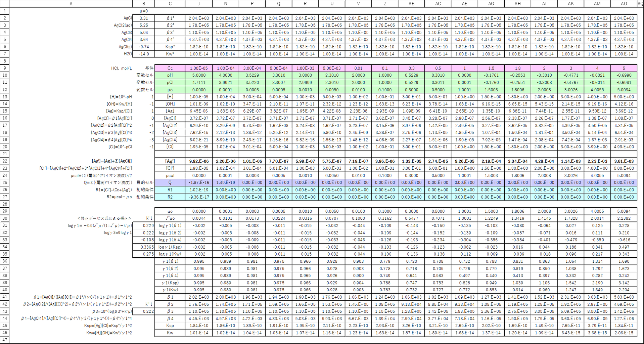
Task: Click the 'logγ3=9logγ1' cell
Action: [x=71, y=232]
